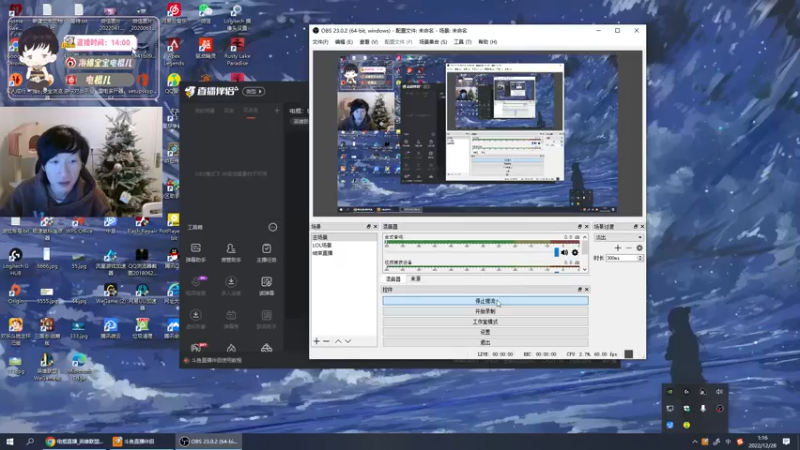The height and width of the screenshot is (450, 800).
Task: Move the selected scene down in the list
Action: click(348, 341)
